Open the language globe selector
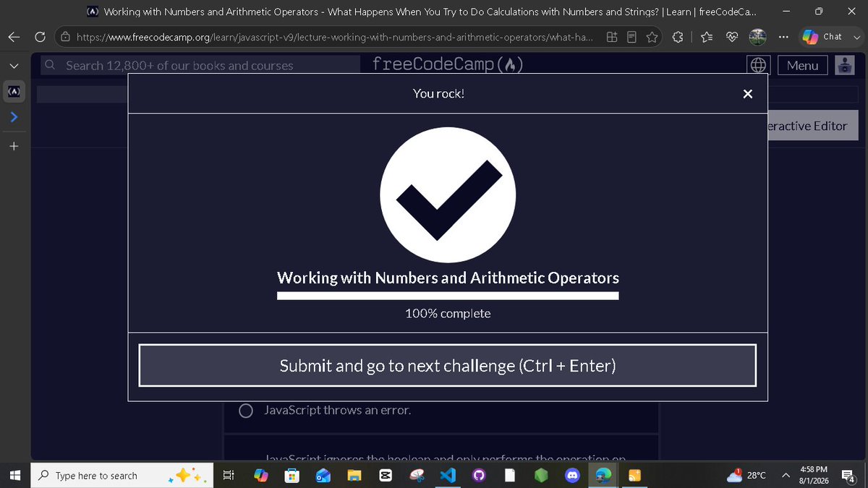 (758, 65)
